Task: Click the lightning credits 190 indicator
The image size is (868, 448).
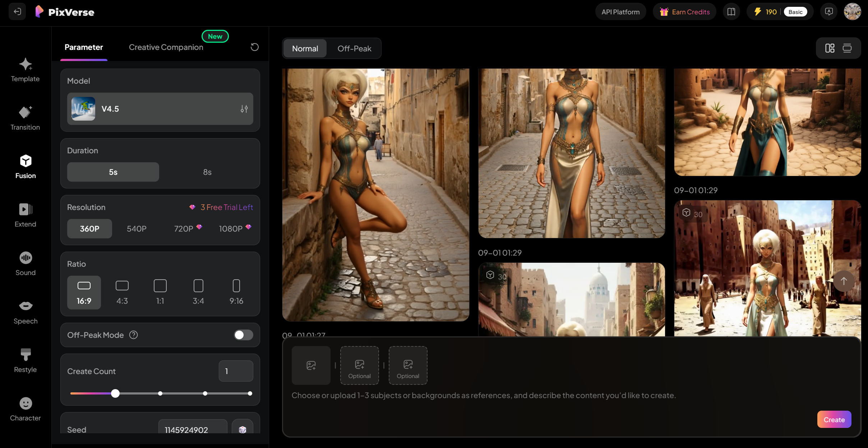Action: click(766, 12)
